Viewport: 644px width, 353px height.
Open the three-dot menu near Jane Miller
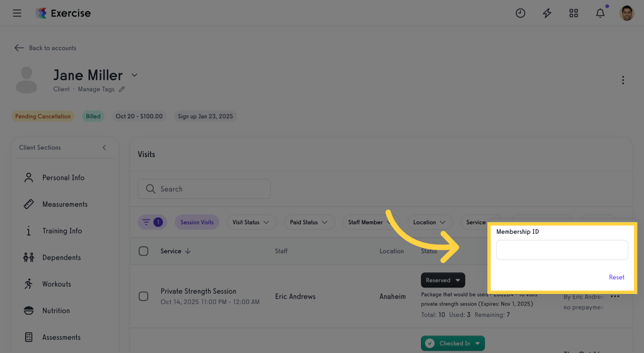tap(623, 80)
